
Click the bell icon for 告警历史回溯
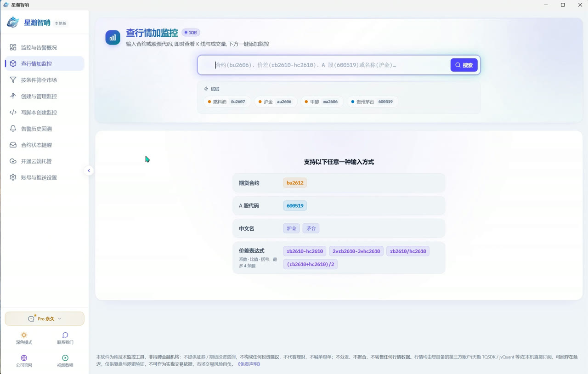tap(13, 129)
